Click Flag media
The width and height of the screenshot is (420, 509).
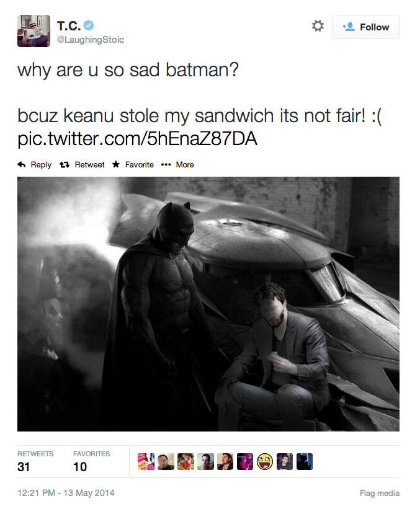point(379,494)
